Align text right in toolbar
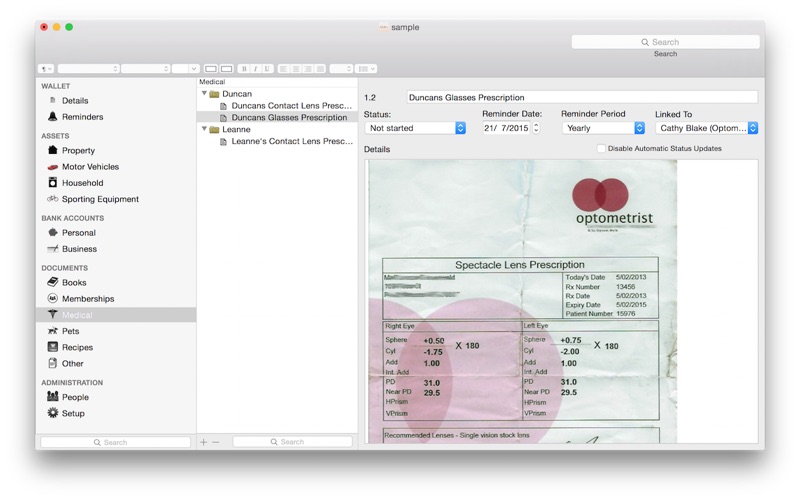The width and height of the screenshot is (800, 500). (308, 68)
